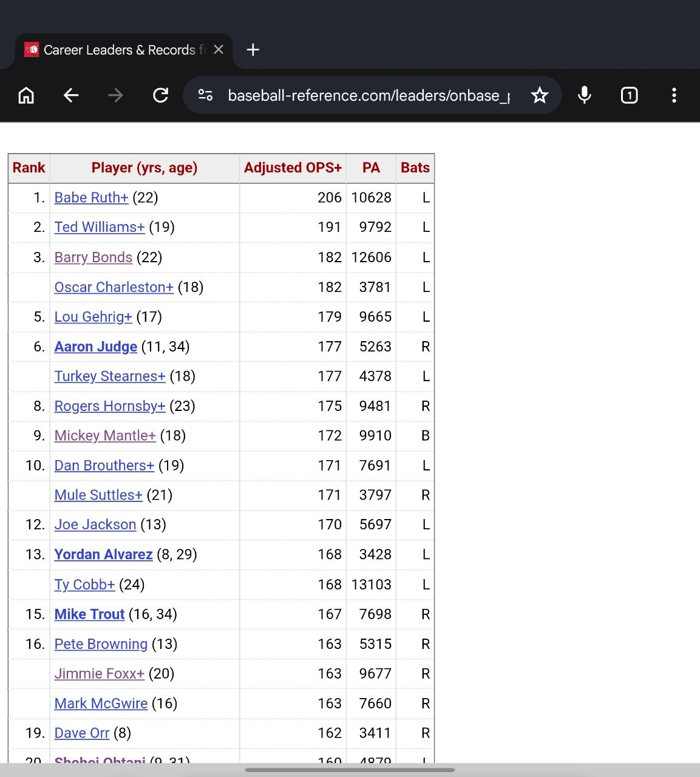
Task: Sort by the PA column header
Action: pyautogui.click(x=371, y=168)
